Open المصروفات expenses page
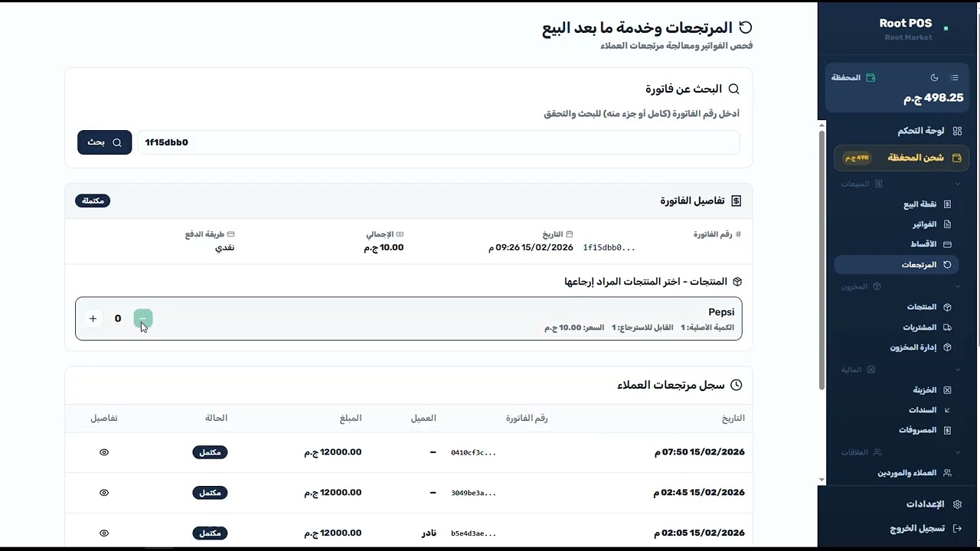This screenshot has height=551, width=980. pos(917,430)
